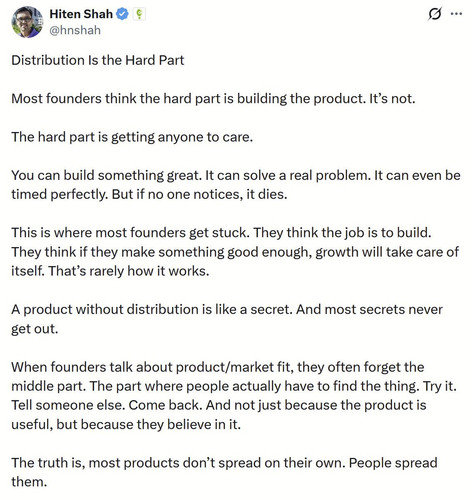This screenshot has width=472, height=500.
Task: Click "The truth is, most products don't spread" line
Action: [x=224, y=463]
